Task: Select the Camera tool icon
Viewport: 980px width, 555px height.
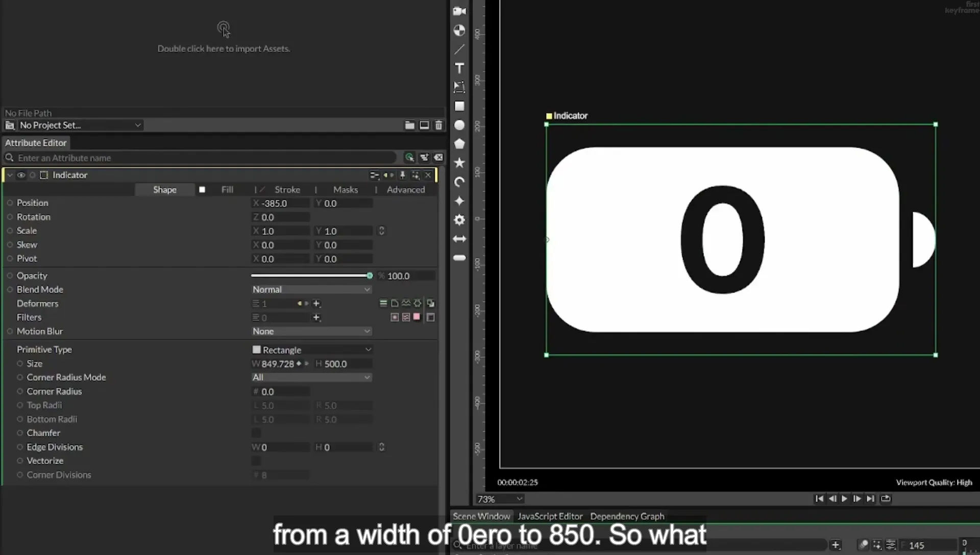Action: pyautogui.click(x=459, y=11)
